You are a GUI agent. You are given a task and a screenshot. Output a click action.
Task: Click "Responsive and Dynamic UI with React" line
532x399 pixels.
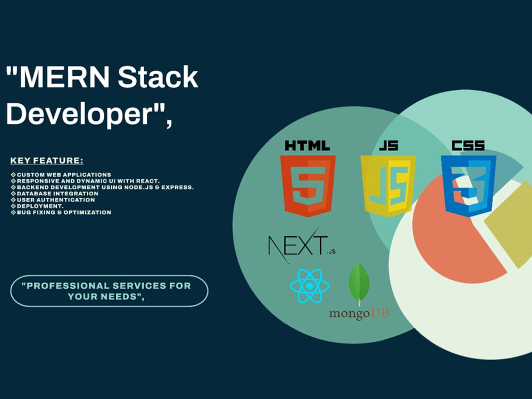pos(85,181)
